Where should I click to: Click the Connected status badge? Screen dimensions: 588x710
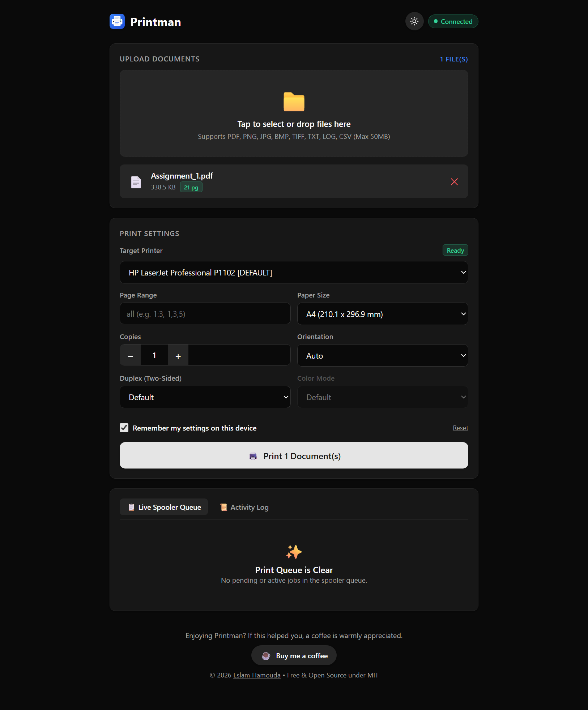tap(453, 21)
